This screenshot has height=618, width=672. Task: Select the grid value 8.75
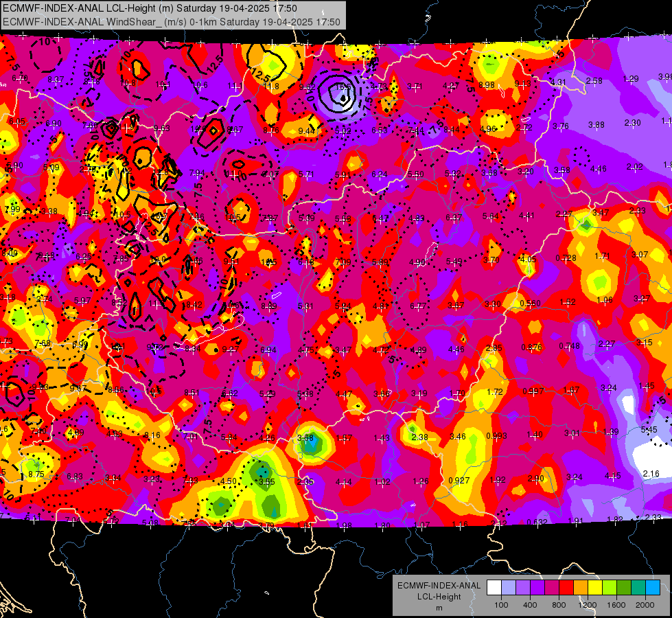(x=36, y=474)
